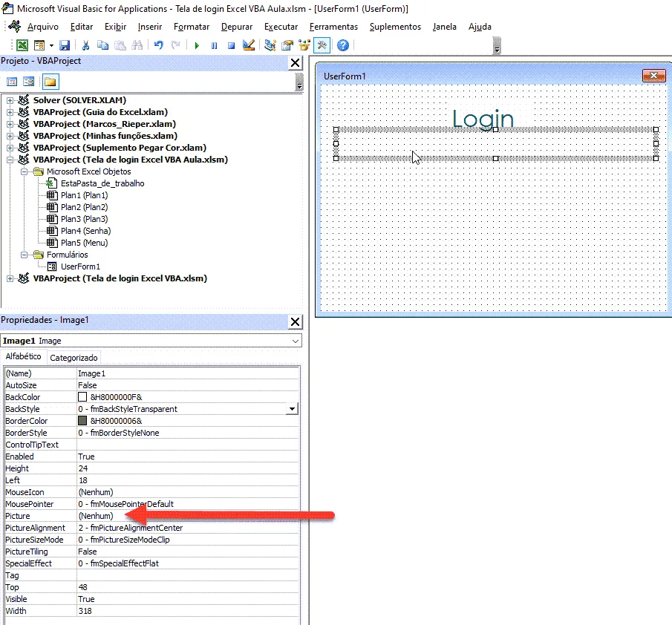Expand the Solver (SOLVER.XLAM) project node
This screenshot has width=672, height=625.
[x=10, y=100]
